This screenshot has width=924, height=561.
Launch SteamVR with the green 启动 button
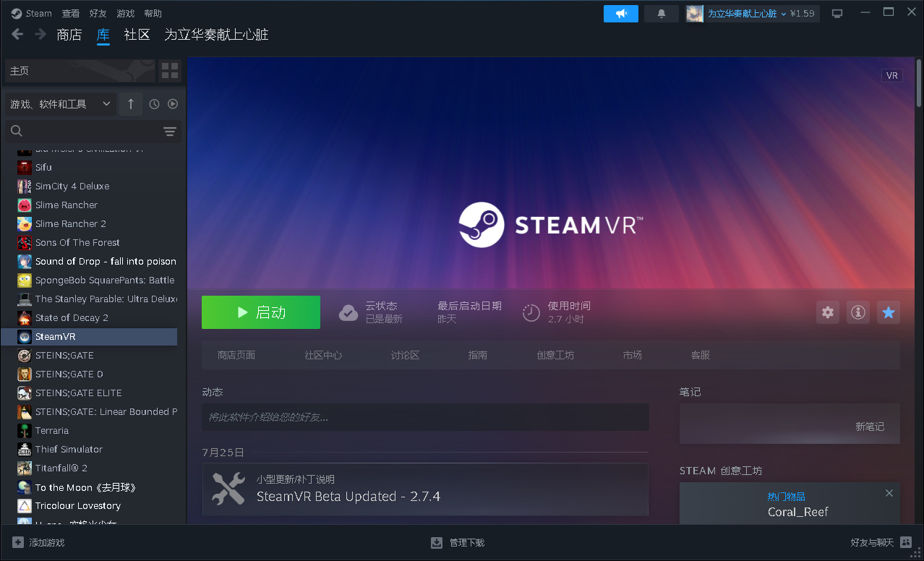click(x=261, y=312)
